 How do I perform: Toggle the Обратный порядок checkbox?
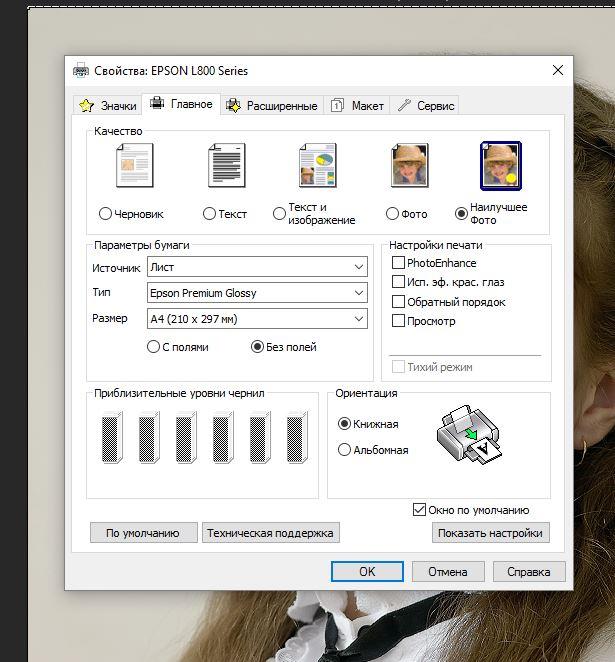click(x=398, y=301)
